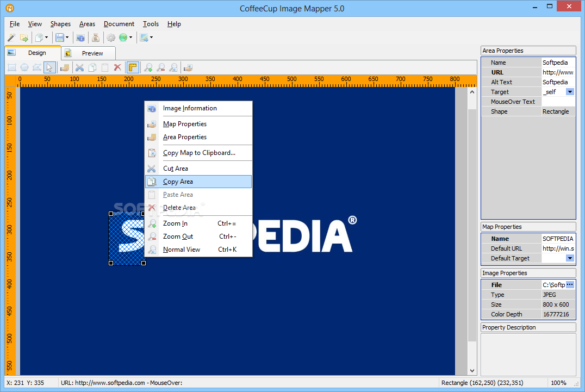Edit the area URL field
585x392 pixels.
coord(558,72)
